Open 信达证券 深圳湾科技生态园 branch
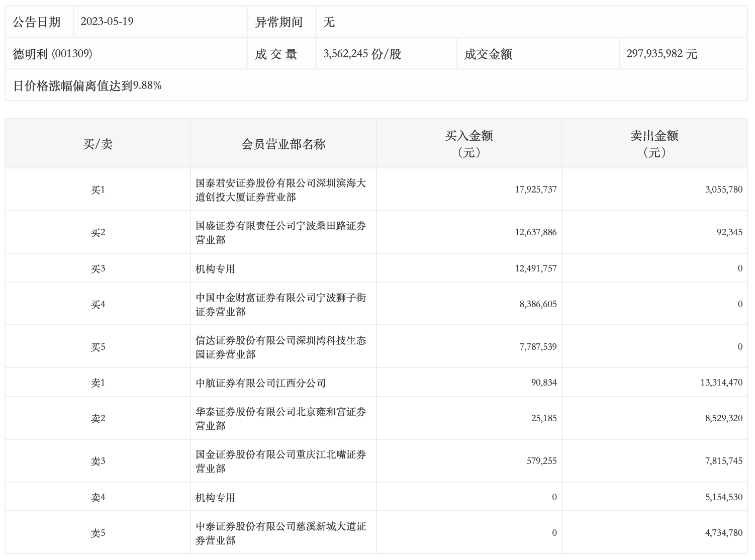This screenshot has height=560, width=755. 280,347
